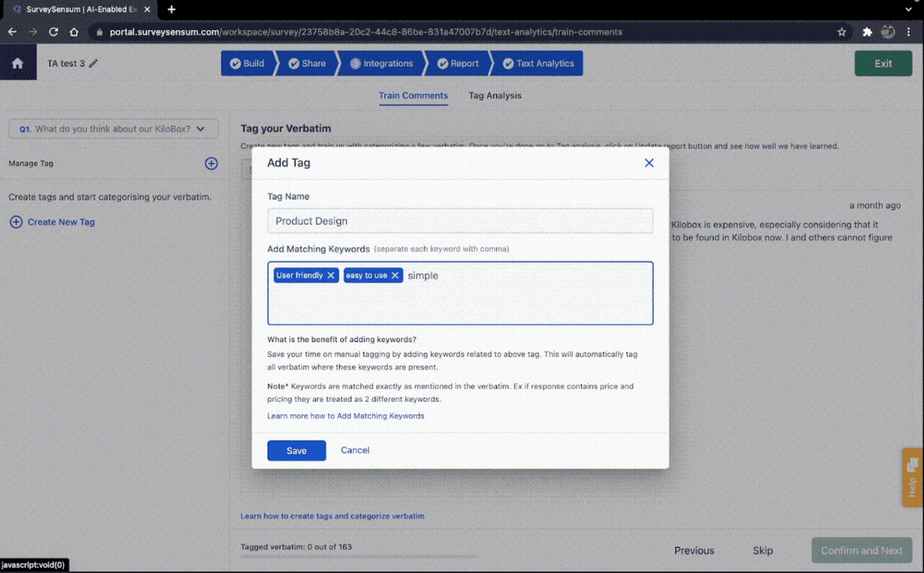This screenshot has width=924, height=573.
Task: Click the plus icon beside Manage Tag
Action: (212, 163)
